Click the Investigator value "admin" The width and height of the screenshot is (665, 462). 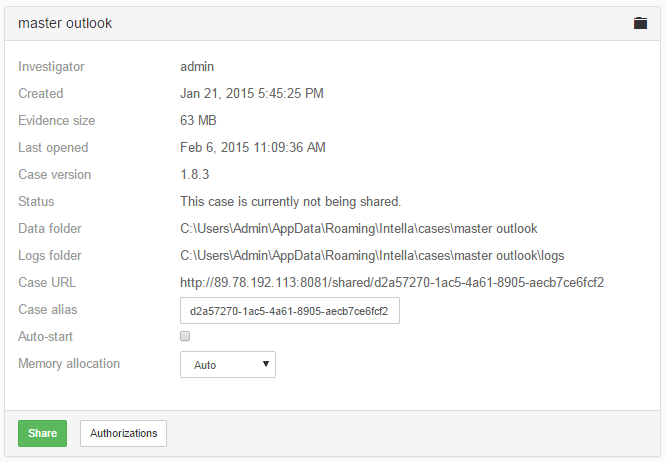point(198,67)
